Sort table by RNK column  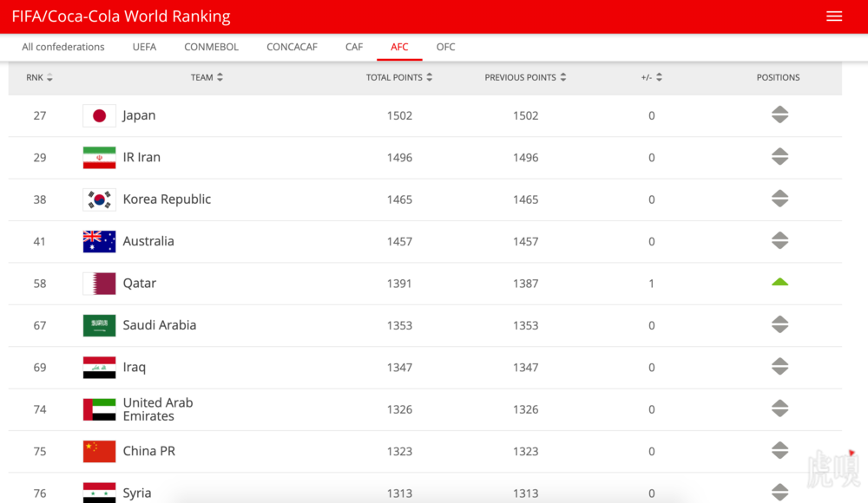[39, 77]
